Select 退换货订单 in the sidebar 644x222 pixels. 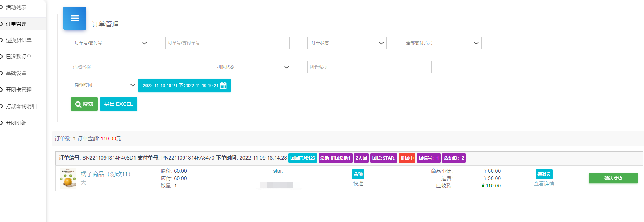tap(18, 40)
